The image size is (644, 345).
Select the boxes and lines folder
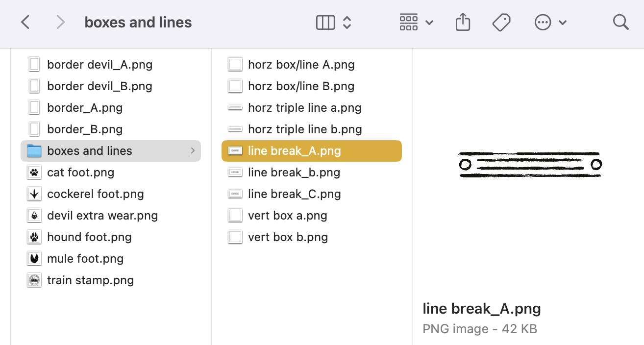90,151
